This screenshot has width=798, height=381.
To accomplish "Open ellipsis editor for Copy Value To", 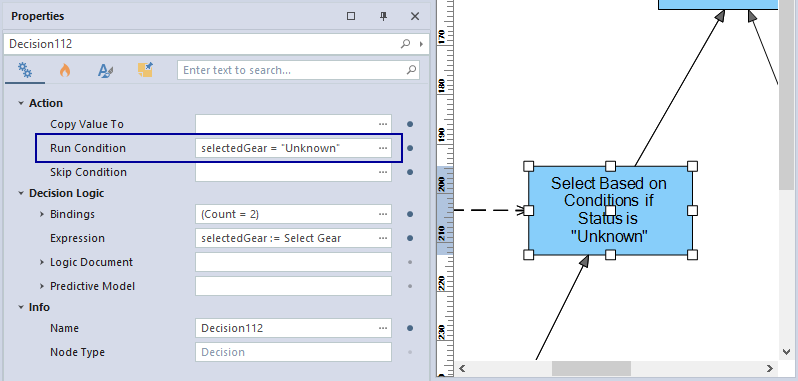I will click(x=383, y=124).
